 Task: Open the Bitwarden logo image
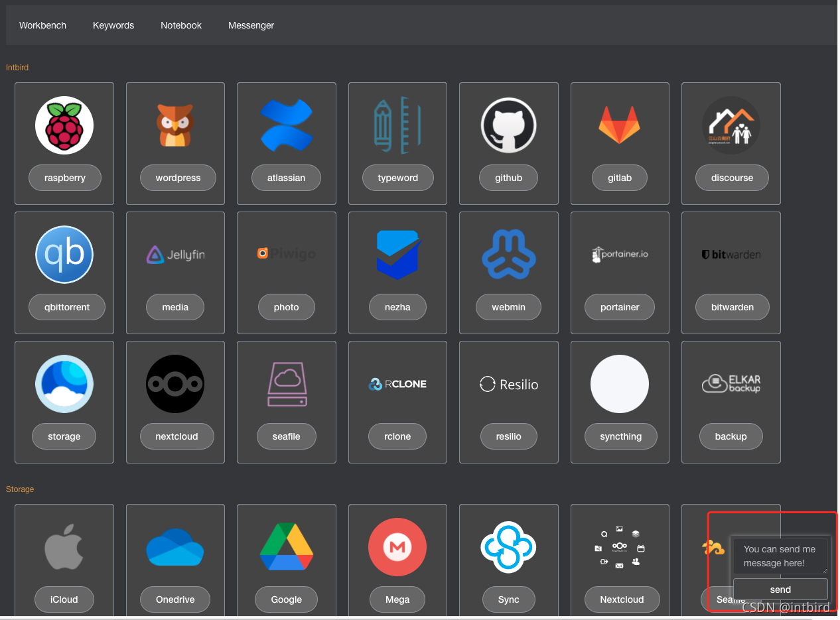pos(731,255)
